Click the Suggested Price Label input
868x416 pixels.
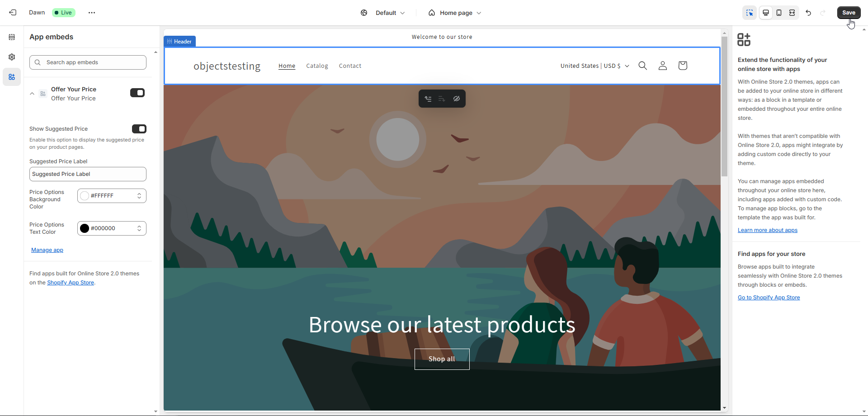coord(88,174)
